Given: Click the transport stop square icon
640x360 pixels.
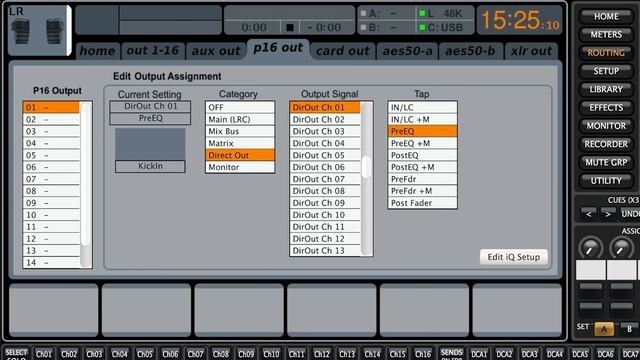Looking at the screenshot, I should click(x=290, y=27).
